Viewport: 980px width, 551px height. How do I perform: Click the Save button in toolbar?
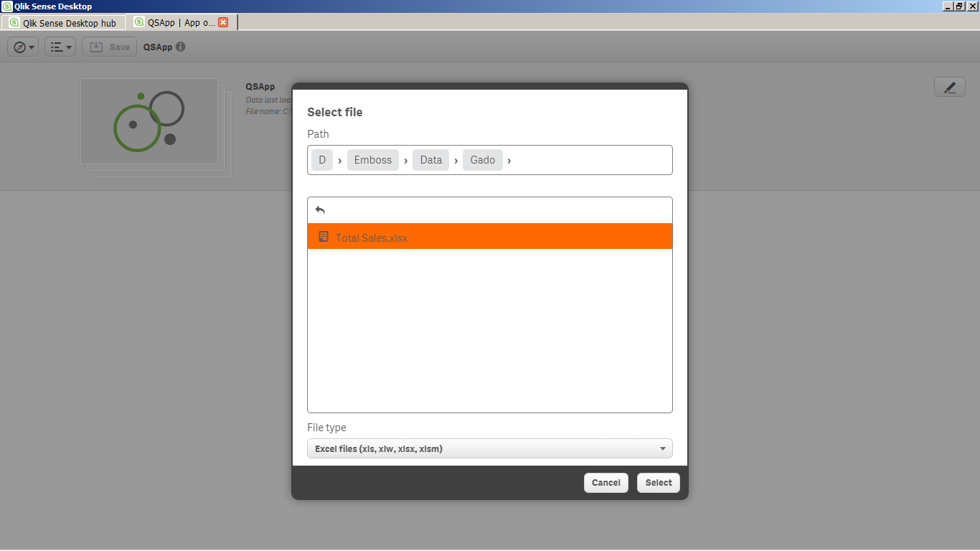point(109,47)
